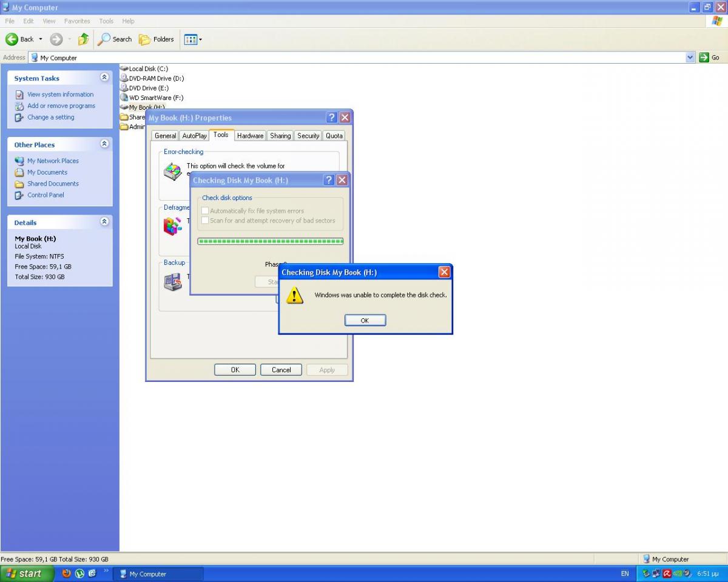Close the 'unable to complete' warning dialog
The height and width of the screenshot is (582, 728).
[444, 272]
